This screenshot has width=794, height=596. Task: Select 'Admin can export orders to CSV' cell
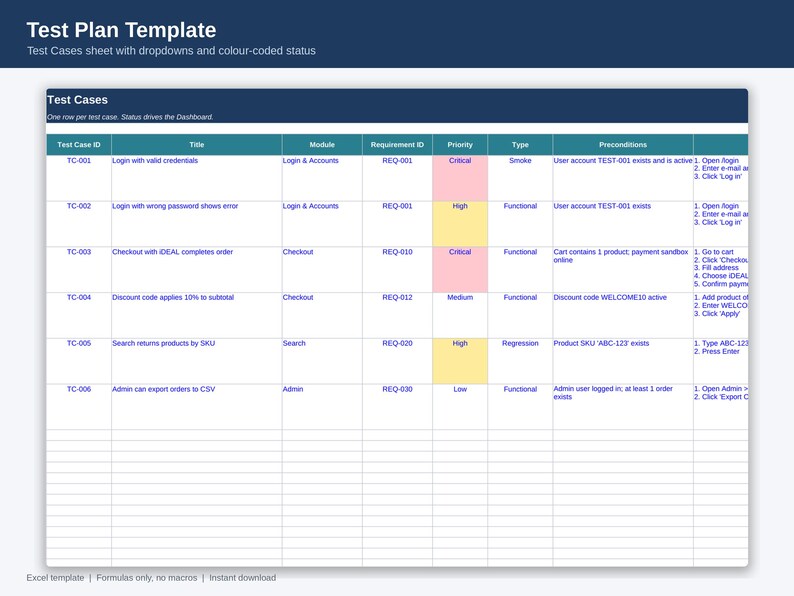196,407
